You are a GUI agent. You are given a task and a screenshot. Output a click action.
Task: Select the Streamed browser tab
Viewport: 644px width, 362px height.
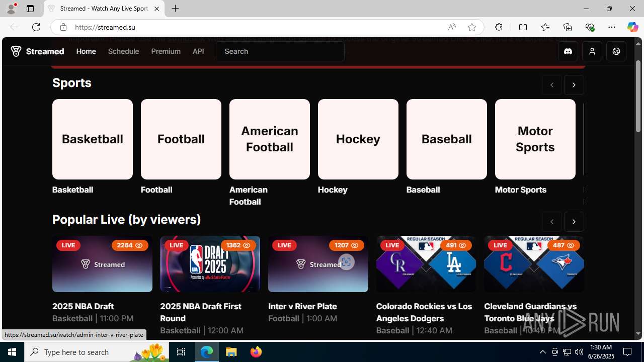tap(104, 9)
